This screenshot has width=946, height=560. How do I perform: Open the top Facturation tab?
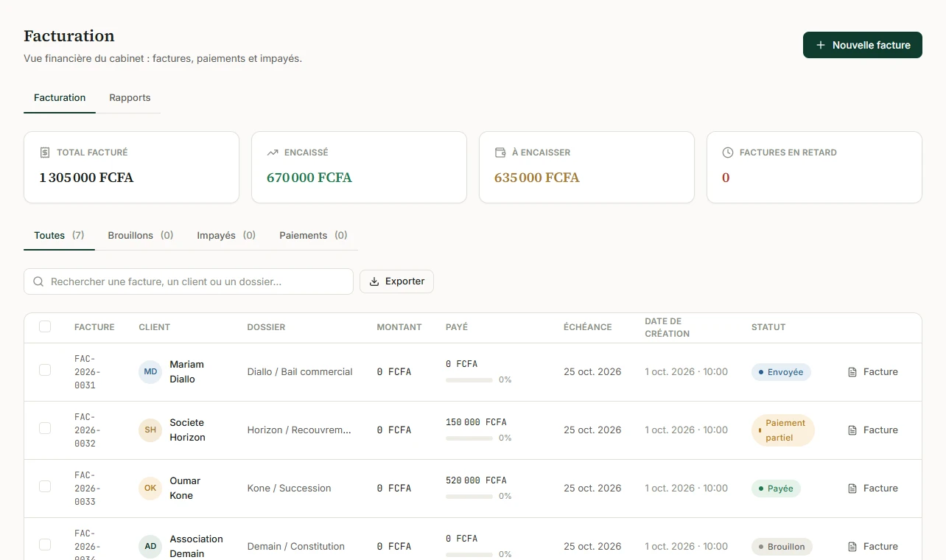click(x=60, y=97)
